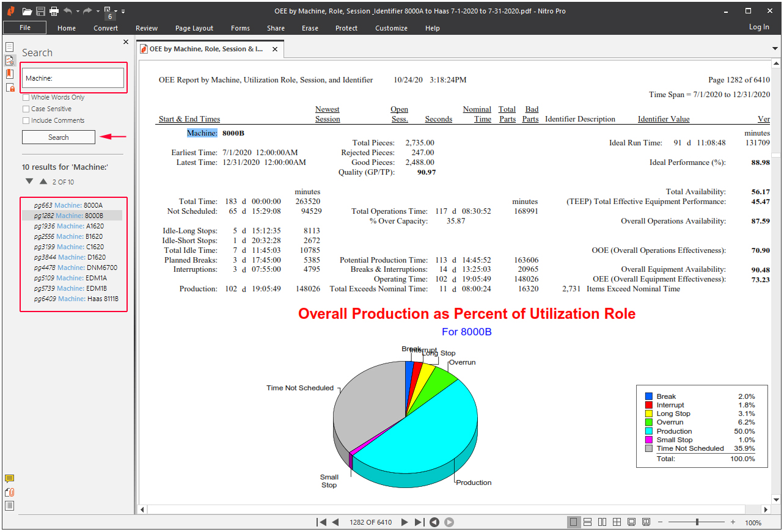Open undo history dropdown arrow

click(x=78, y=12)
